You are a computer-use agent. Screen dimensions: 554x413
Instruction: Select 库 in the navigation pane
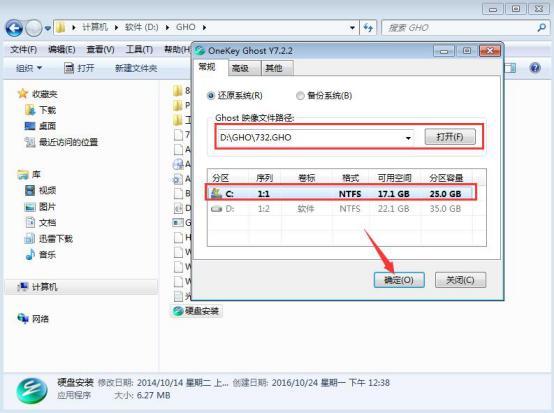coord(29,174)
